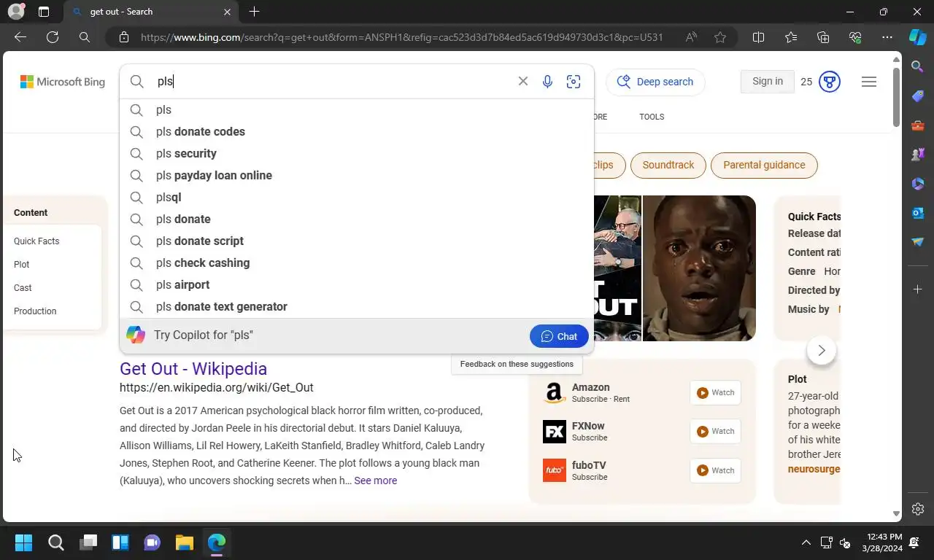Open sidebar Shopping tag icon
Image resolution: width=934 pixels, height=560 pixels.
click(918, 96)
